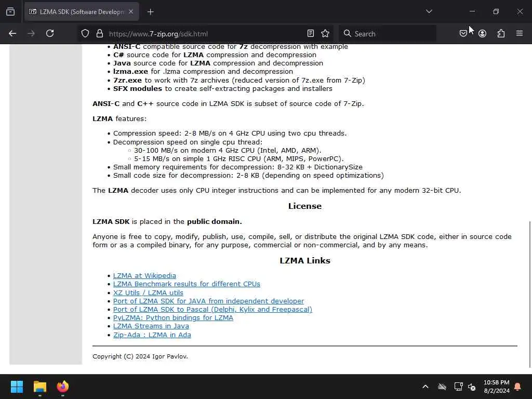Open muted volume tray icon

(x=472, y=387)
